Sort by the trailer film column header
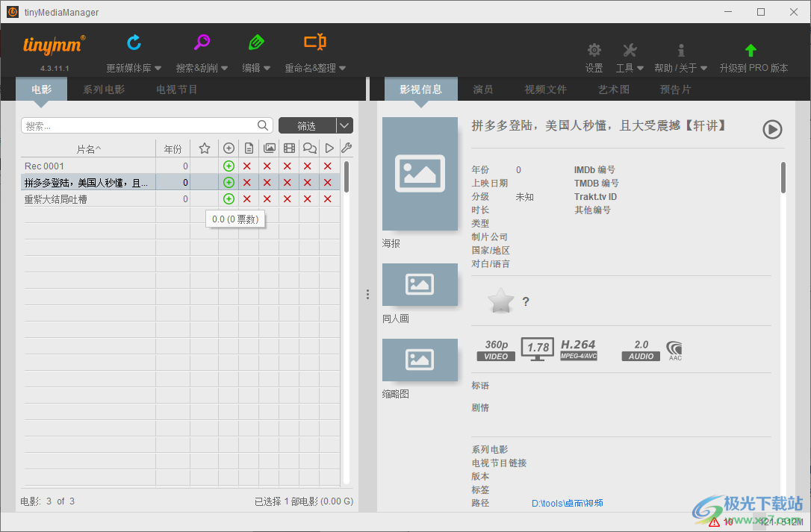Screen dimensions: 811x532 pos(289,148)
